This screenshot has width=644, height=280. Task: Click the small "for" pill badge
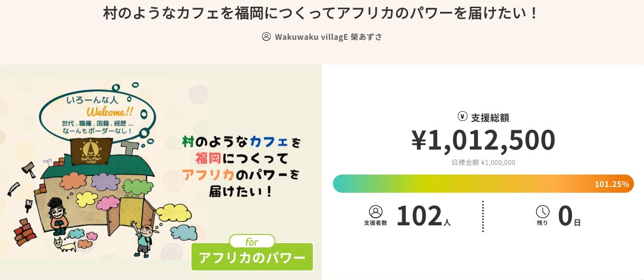pos(252,241)
